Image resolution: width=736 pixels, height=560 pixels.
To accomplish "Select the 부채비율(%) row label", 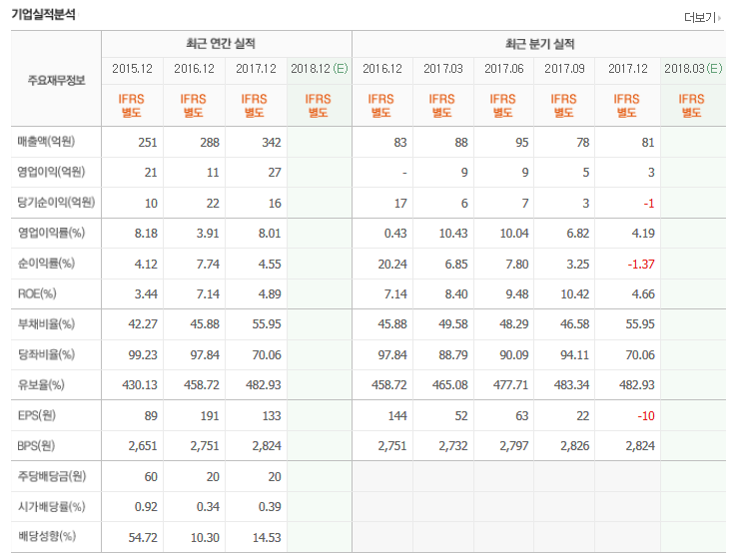I will coord(46,324).
